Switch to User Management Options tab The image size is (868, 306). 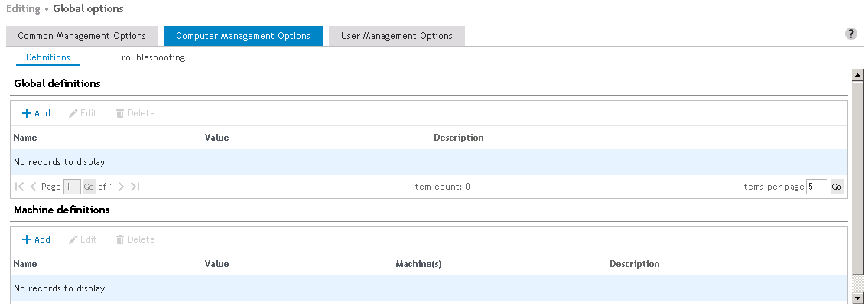click(396, 36)
